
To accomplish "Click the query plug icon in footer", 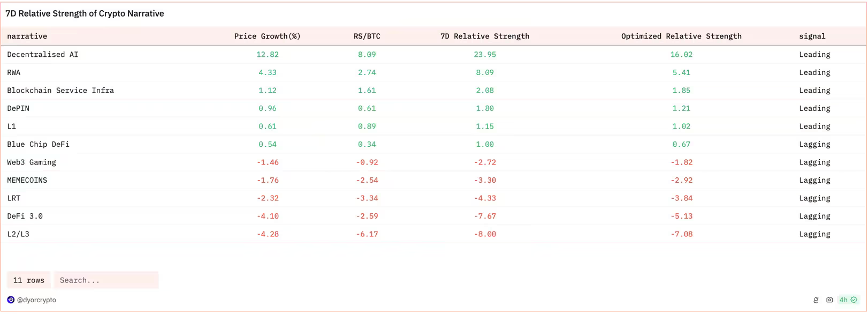I will point(816,300).
